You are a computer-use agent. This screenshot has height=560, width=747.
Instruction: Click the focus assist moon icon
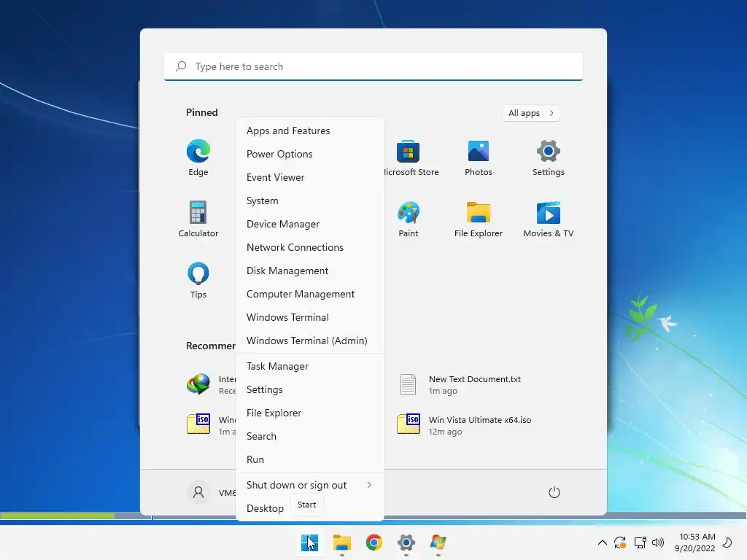coord(727,542)
